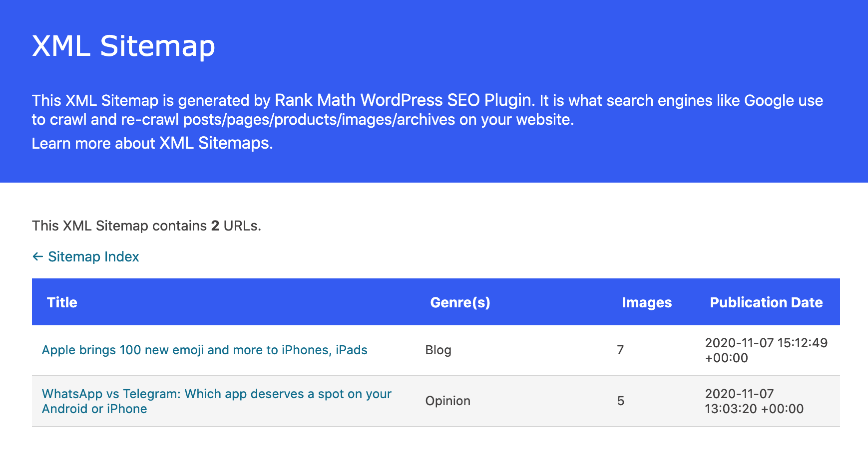Open the Sitemap Index link
868x463 pixels.
(93, 257)
